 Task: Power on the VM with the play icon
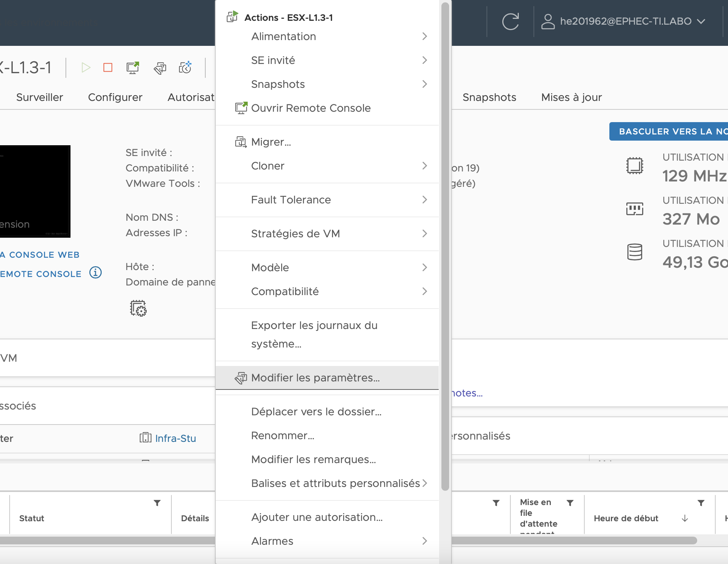click(x=86, y=68)
